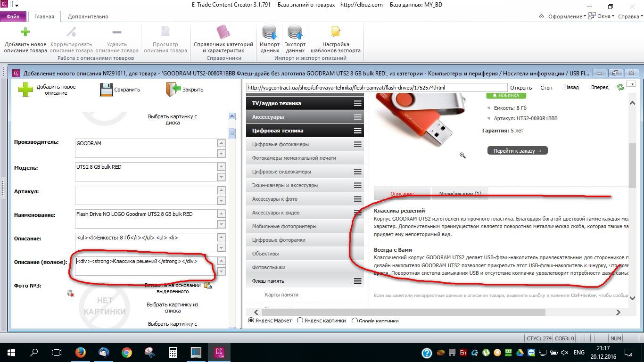Click Открыть browser button
644x362 pixels.
tap(521, 88)
